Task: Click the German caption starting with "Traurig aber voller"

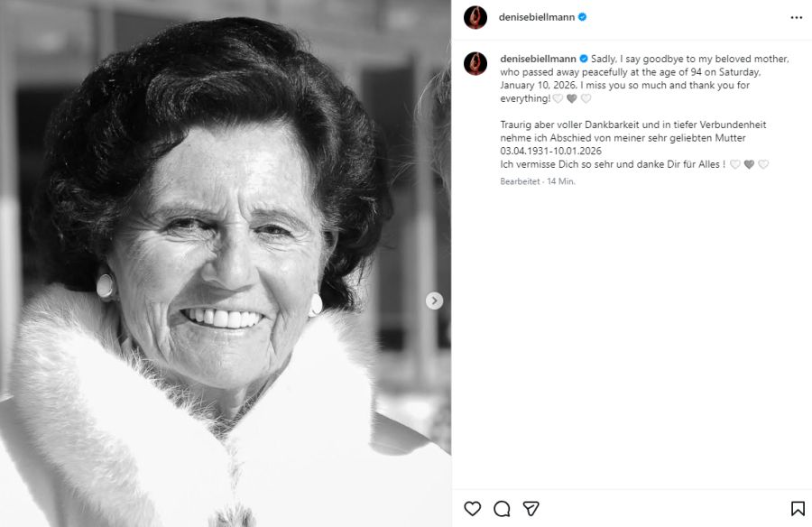Action: (x=632, y=131)
